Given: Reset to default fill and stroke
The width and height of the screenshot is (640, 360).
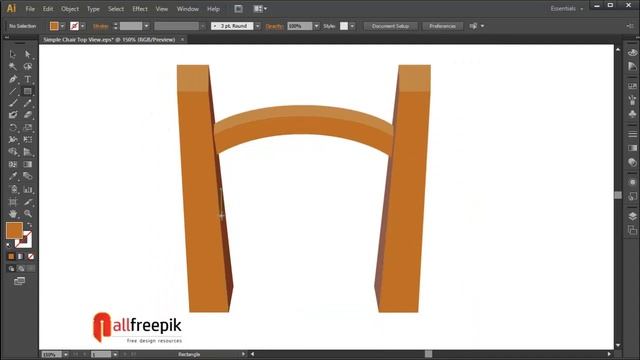Looking at the screenshot, I should [9, 245].
